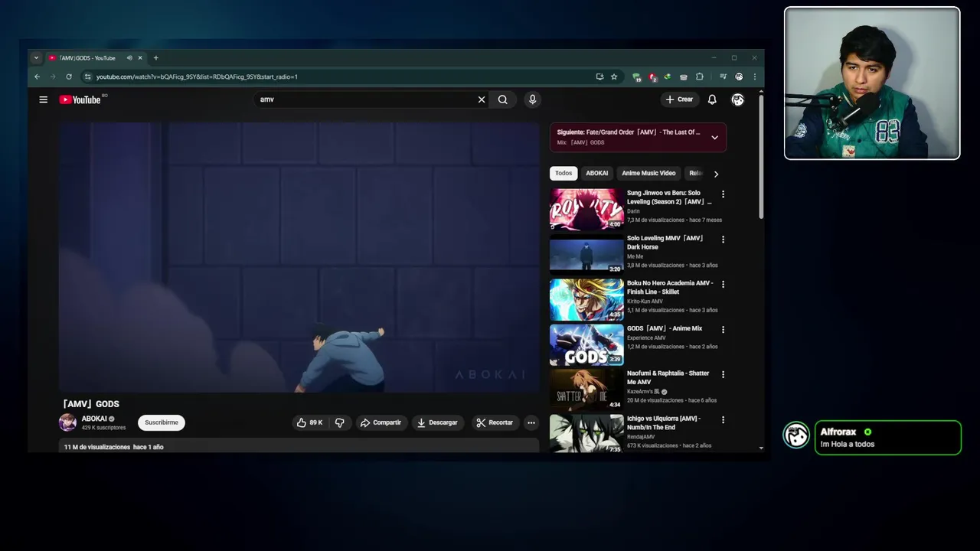980x551 pixels.
Task: Open the Sung Jinwoo vs Beru thumbnail
Action: (x=586, y=209)
